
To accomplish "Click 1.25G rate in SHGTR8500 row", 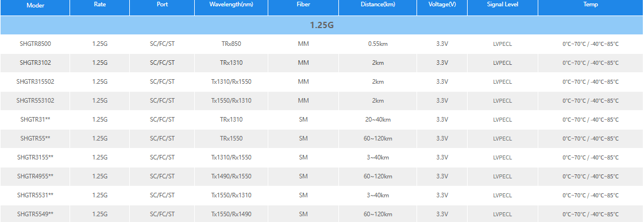I will pos(100,44).
